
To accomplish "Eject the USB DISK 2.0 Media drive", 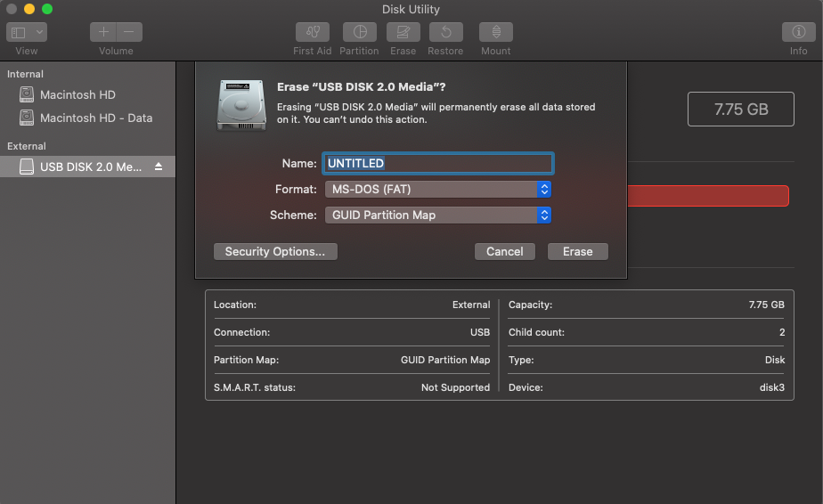I will (159, 167).
